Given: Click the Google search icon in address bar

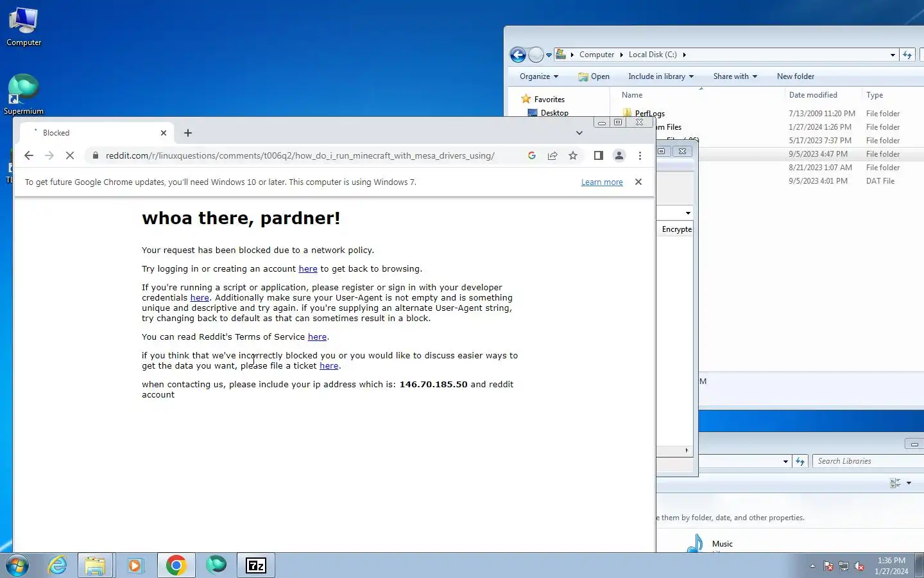Looking at the screenshot, I should pos(532,155).
